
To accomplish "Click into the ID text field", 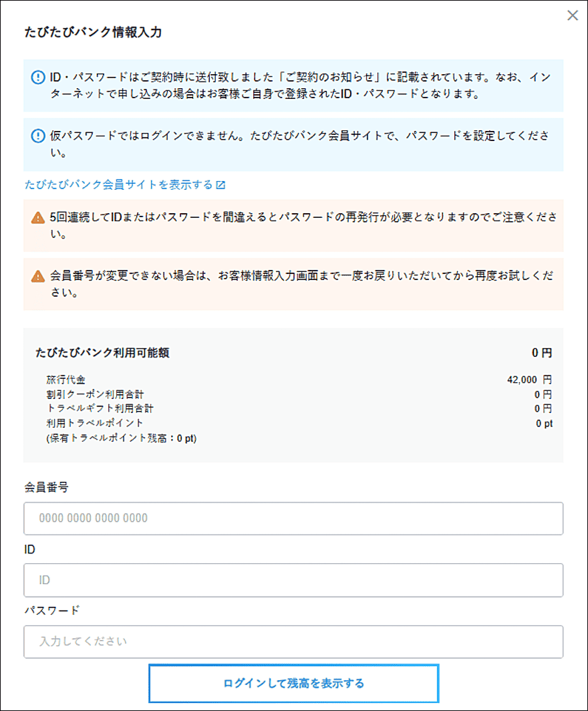I will pyautogui.click(x=293, y=580).
